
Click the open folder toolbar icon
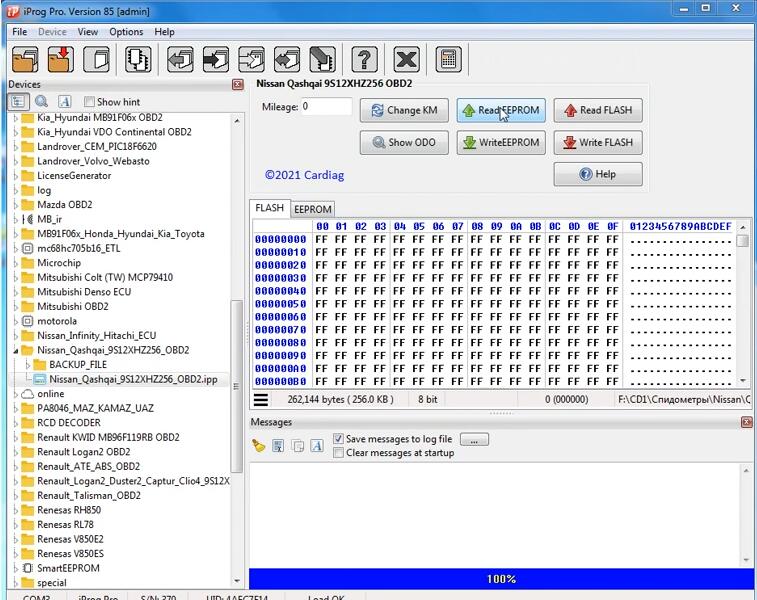coord(25,59)
